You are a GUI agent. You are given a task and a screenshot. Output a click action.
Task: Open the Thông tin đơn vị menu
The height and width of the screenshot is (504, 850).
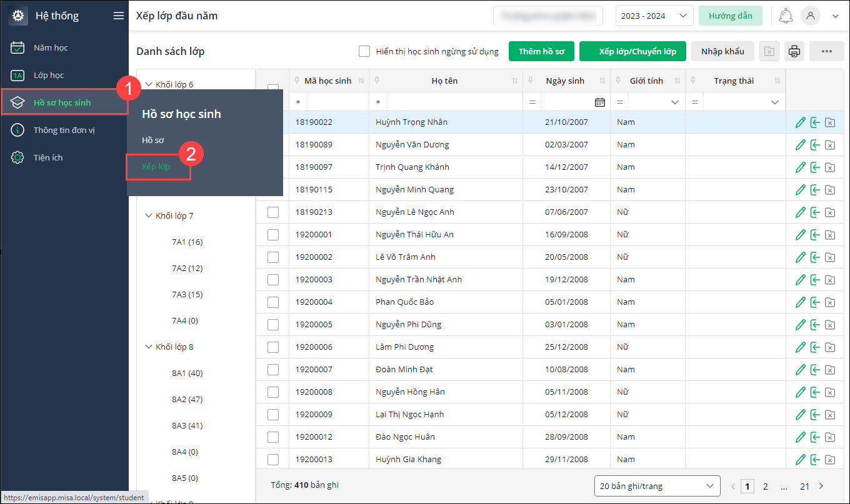point(64,130)
